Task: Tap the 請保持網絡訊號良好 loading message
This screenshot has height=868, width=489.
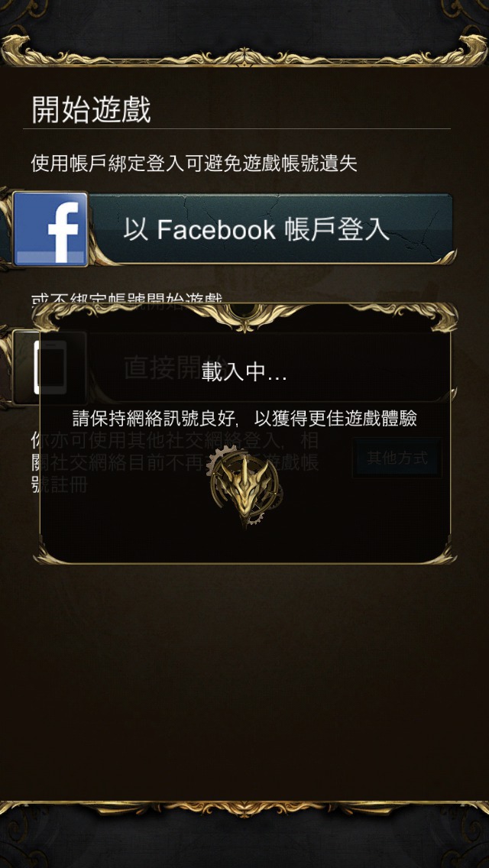Action: pyautogui.click(x=244, y=419)
